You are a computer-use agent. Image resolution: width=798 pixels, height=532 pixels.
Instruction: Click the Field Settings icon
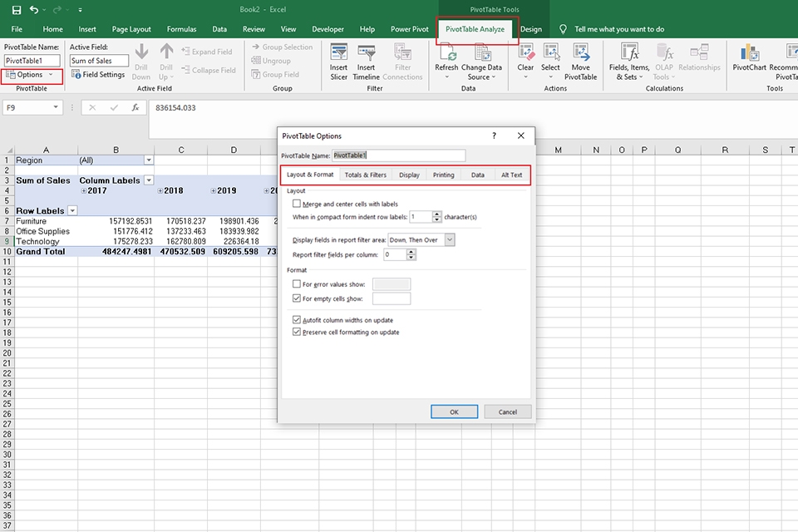pyautogui.click(x=99, y=74)
